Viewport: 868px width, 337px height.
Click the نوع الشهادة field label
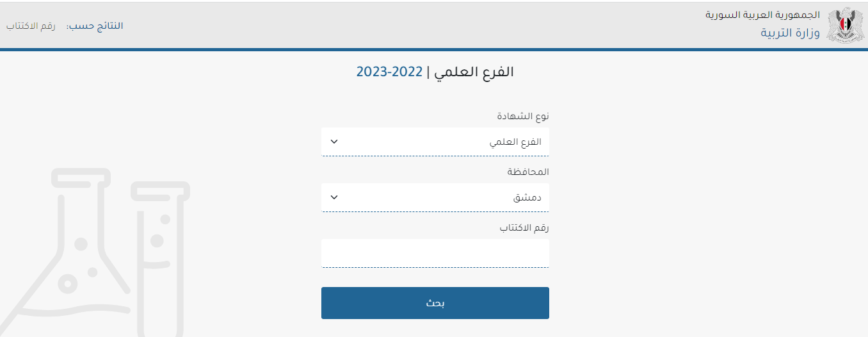[x=523, y=116]
